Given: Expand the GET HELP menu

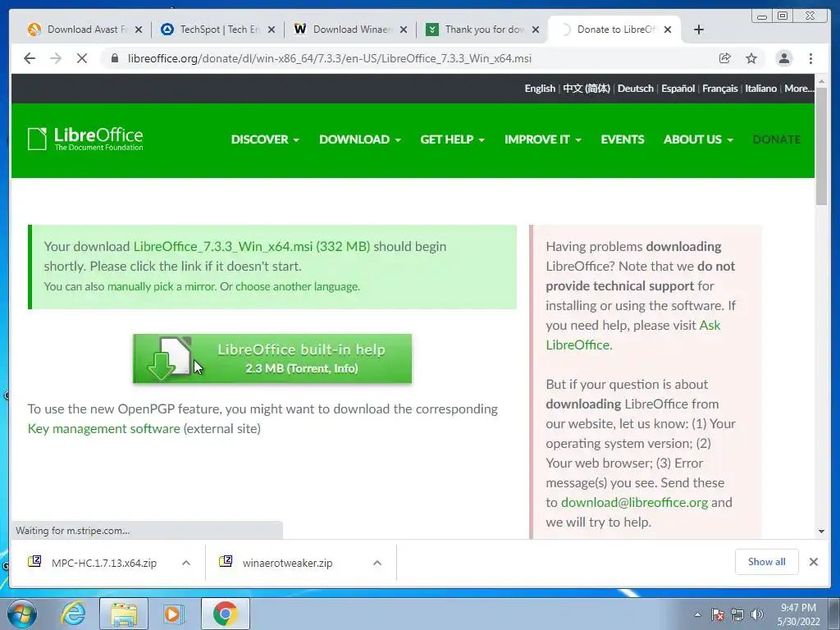Looking at the screenshot, I should pyautogui.click(x=453, y=139).
